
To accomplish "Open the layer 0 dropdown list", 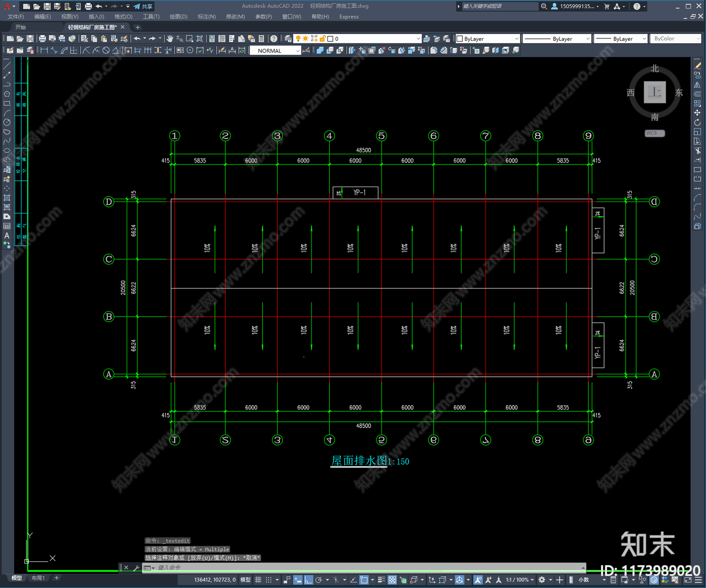I will coord(418,39).
